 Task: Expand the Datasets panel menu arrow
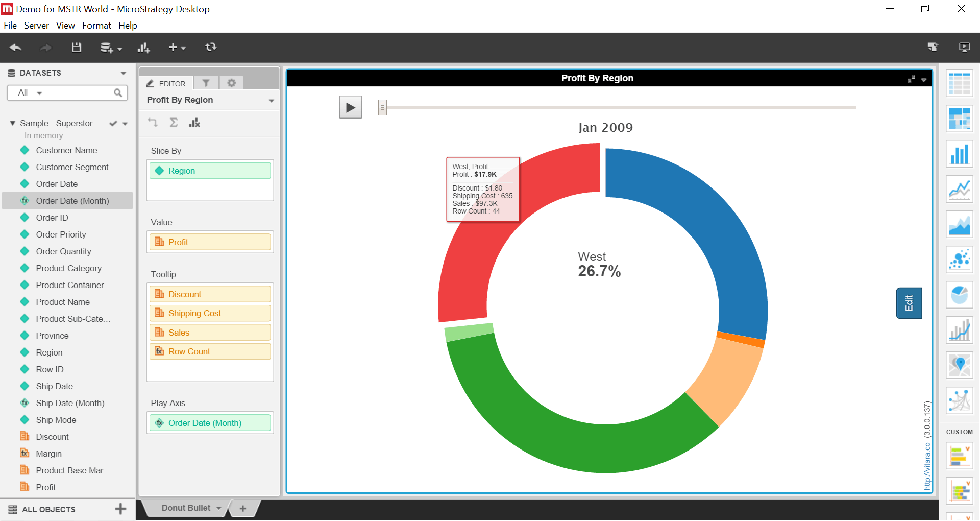coord(124,73)
